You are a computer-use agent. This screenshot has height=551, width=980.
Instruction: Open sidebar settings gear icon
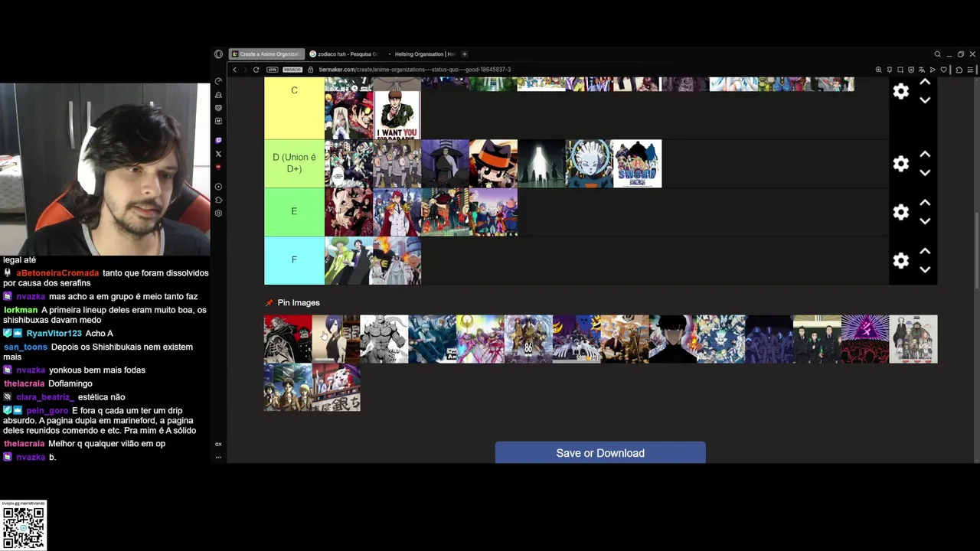[x=218, y=213]
